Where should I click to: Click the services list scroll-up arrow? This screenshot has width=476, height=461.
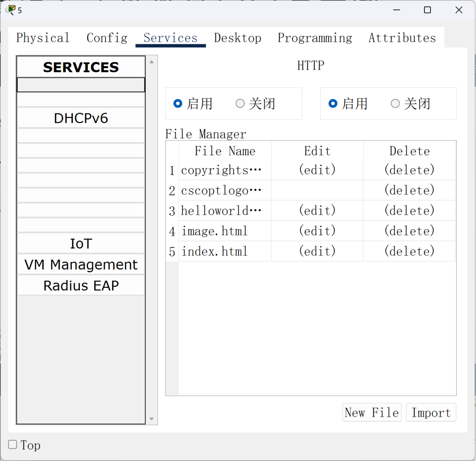[151, 62]
